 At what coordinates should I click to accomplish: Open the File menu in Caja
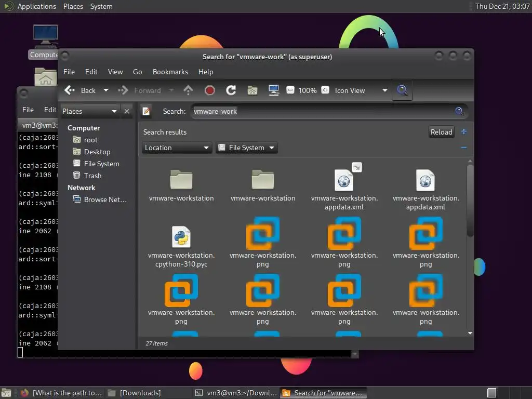pyautogui.click(x=69, y=72)
